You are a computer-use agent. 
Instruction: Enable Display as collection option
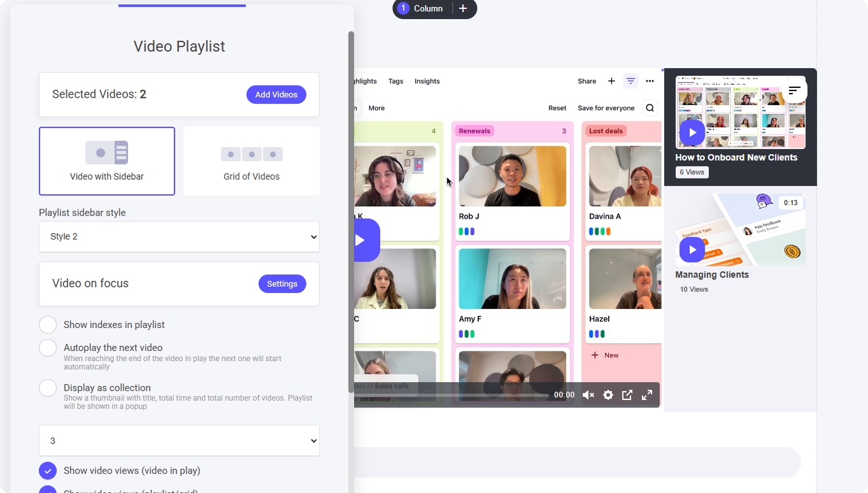coord(48,388)
